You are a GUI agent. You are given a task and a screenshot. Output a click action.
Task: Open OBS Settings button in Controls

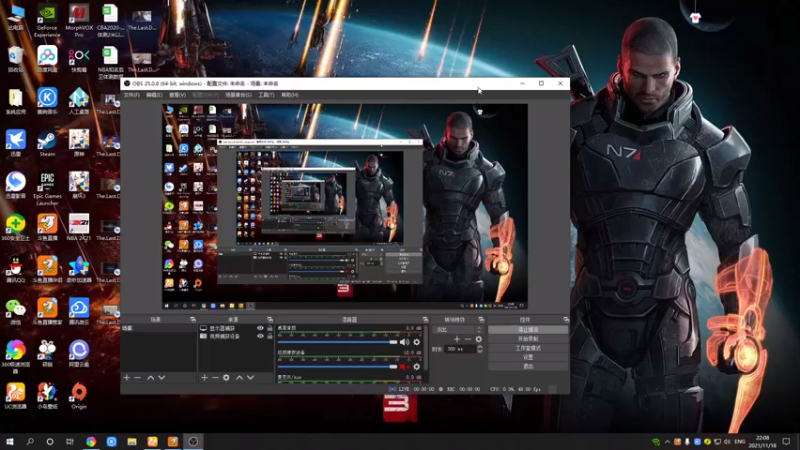(x=528, y=357)
